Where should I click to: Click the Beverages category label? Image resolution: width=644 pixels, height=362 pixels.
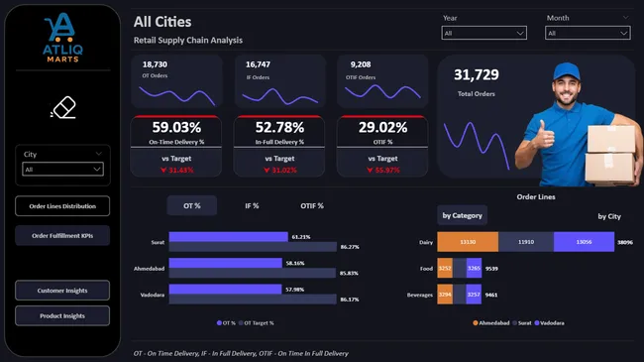pos(420,295)
